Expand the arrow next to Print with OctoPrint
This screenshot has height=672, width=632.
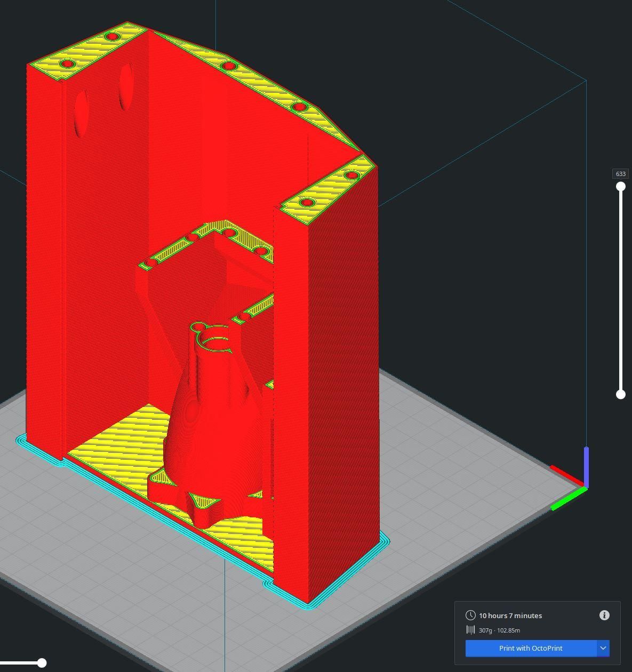[603, 648]
